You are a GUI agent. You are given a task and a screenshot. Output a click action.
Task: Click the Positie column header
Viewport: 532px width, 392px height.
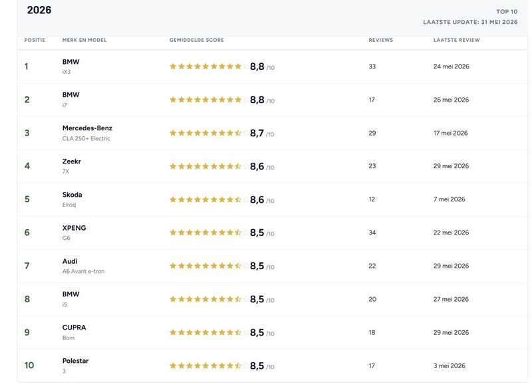35,40
